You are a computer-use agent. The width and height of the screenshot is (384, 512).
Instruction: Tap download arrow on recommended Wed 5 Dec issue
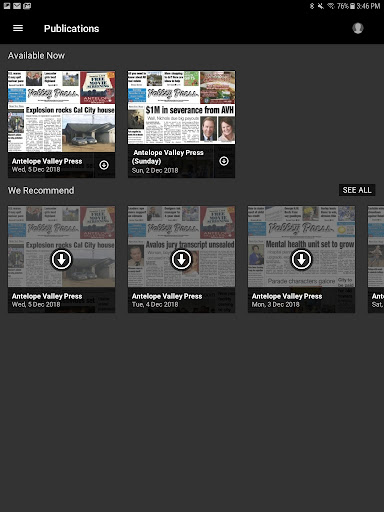pos(61,259)
